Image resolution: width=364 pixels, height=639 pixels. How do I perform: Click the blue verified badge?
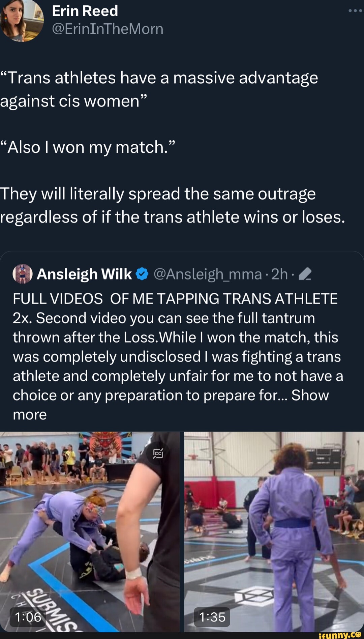click(142, 274)
